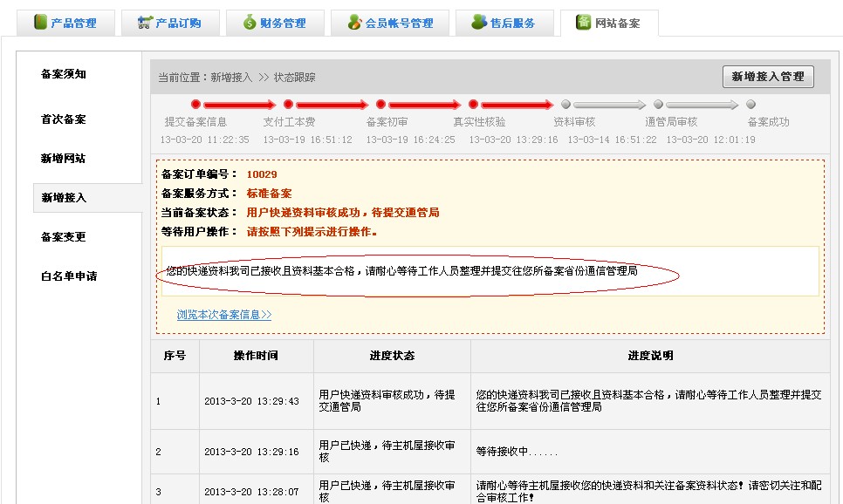Open 备案须知 in the sidebar
843x504 pixels.
[64, 74]
